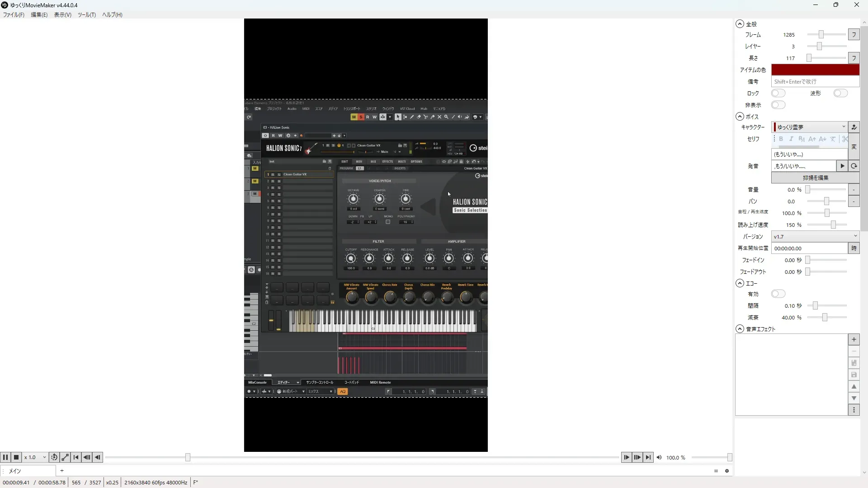The image size is (868, 488).
Task: Click the アイテムの色 red swatch
Action: [x=815, y=70]
